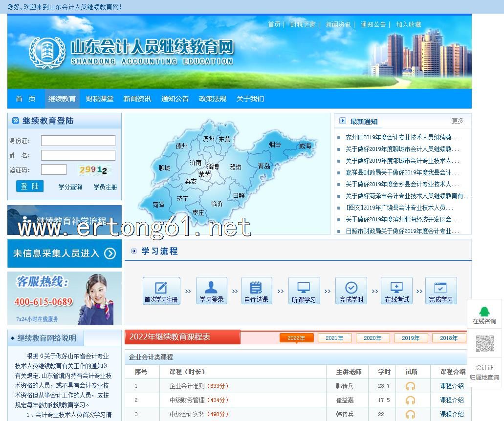
Task: Play trial audio for 企业会计准则 course
Action: pos(410,386)
